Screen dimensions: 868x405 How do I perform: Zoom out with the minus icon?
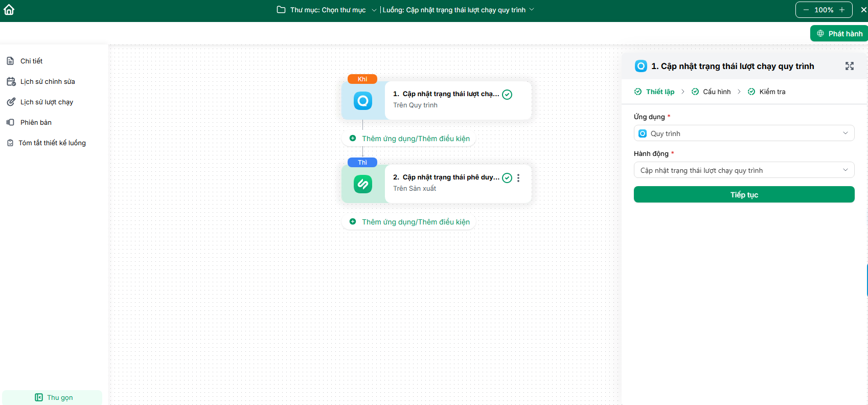coord(806,10)
